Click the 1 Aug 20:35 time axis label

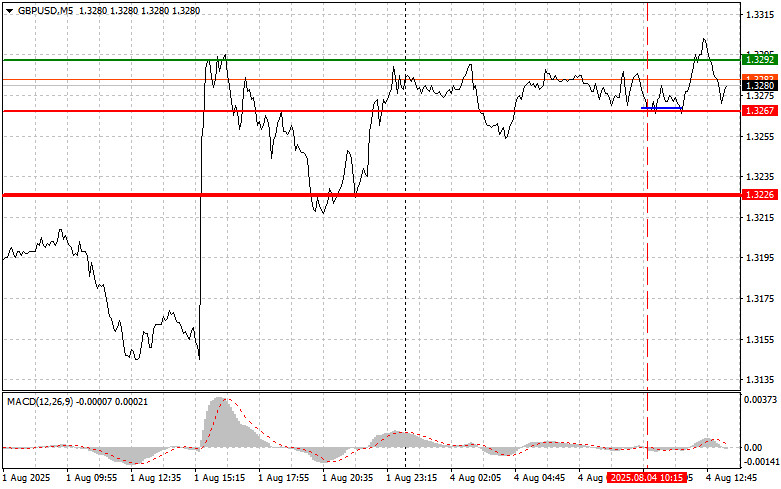348,478
